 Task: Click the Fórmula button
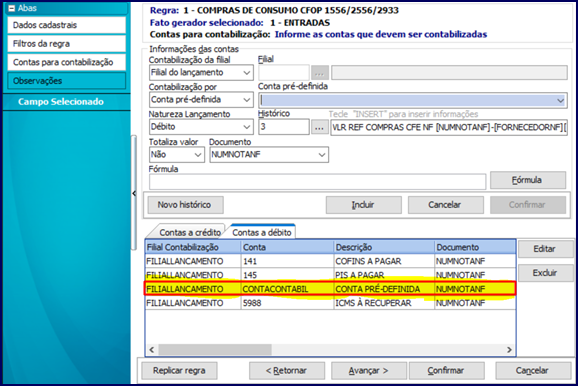(528, 180)
